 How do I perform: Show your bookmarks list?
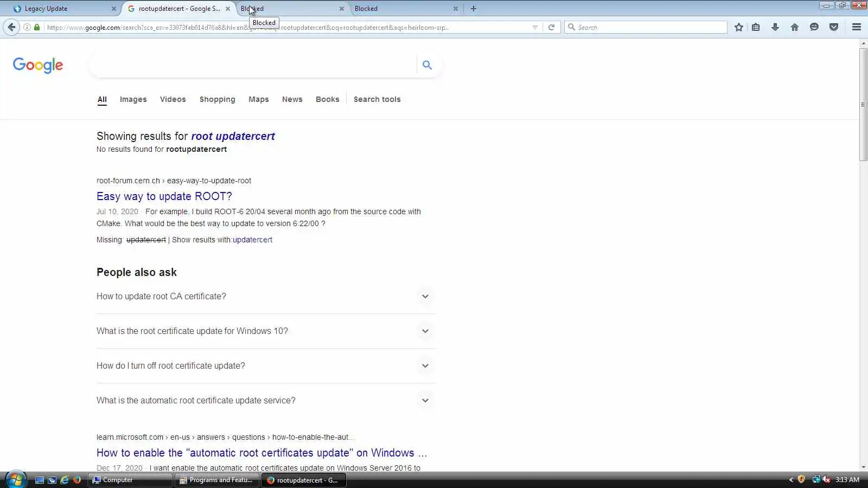tap(756, 27)
